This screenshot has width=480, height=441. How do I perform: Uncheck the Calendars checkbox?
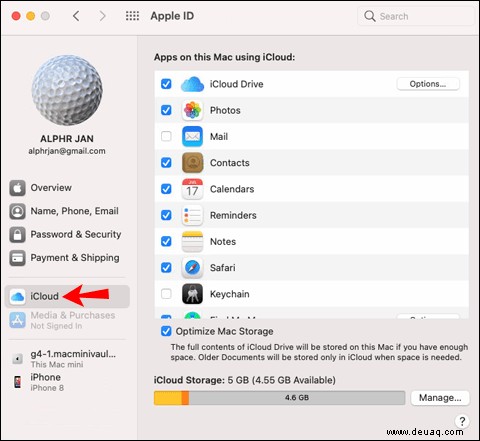pos(166,189)
